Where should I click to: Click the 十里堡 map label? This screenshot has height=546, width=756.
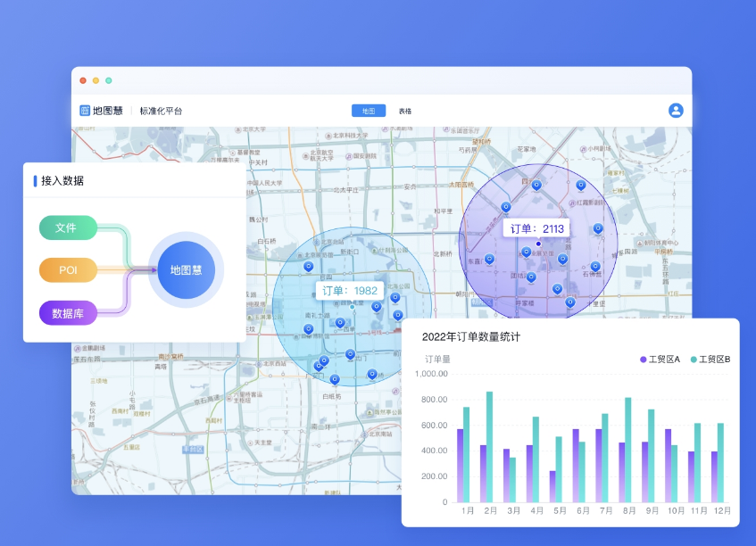click(596, 303)
